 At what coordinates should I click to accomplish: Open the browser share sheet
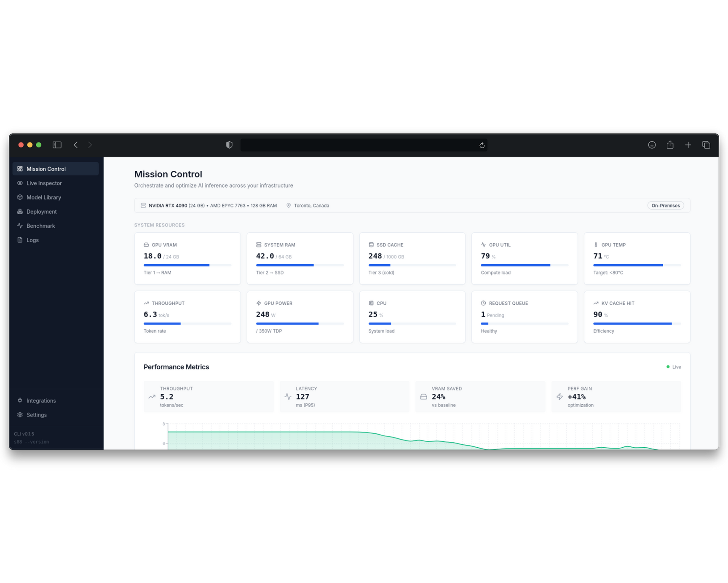(x=670, y=145)
